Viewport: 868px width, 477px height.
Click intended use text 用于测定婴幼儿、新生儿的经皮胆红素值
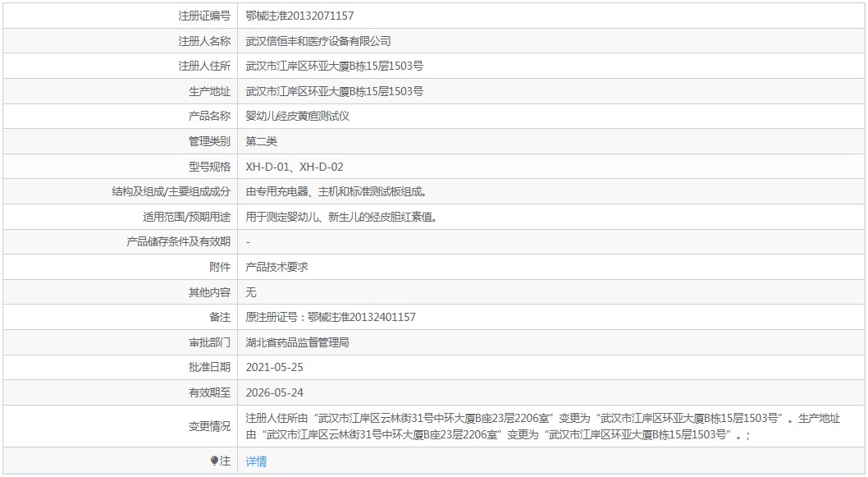click(342, 217)
